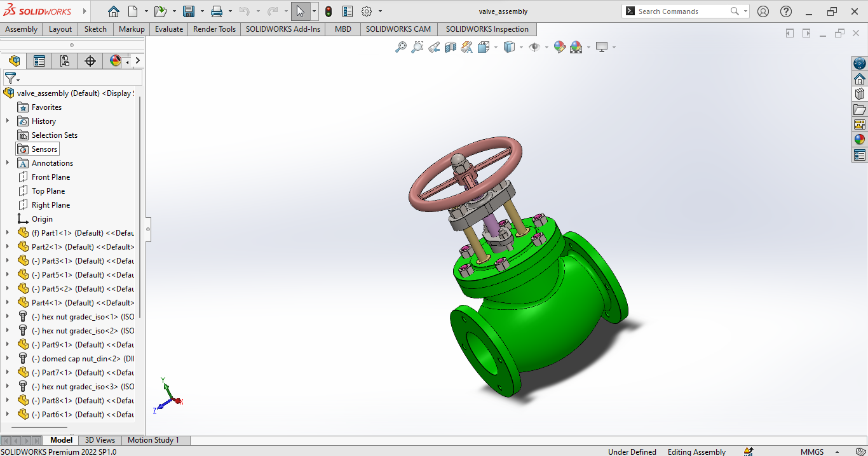868x456 pixels.
Task: Open the Render Tools tab
Action: (x=214, y=29)
